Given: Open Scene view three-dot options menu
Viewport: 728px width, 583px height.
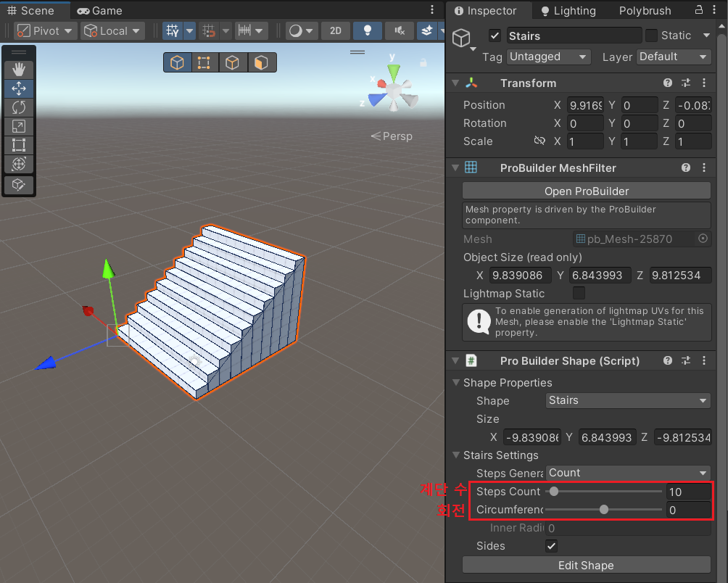Looking at the screenshot, I should 431,9.
